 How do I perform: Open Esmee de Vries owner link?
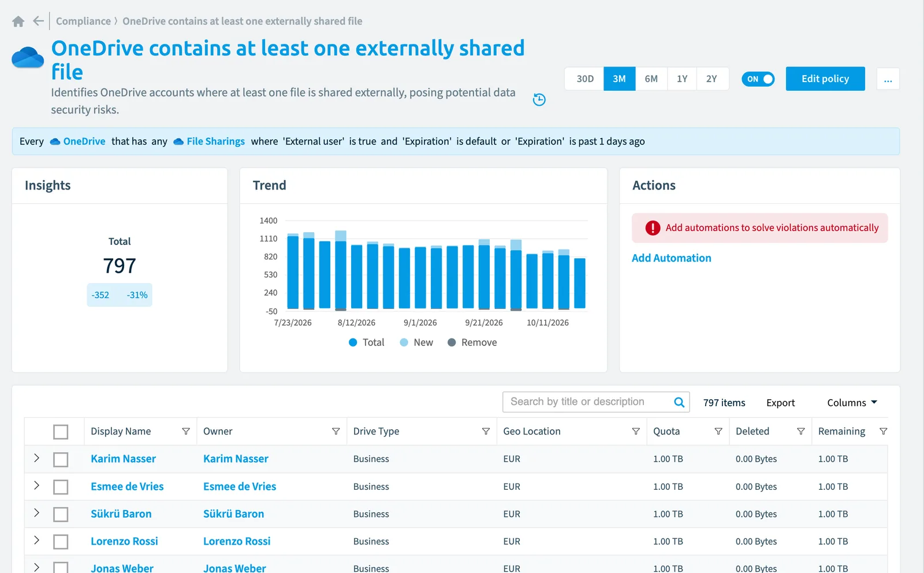coord(240,486)
